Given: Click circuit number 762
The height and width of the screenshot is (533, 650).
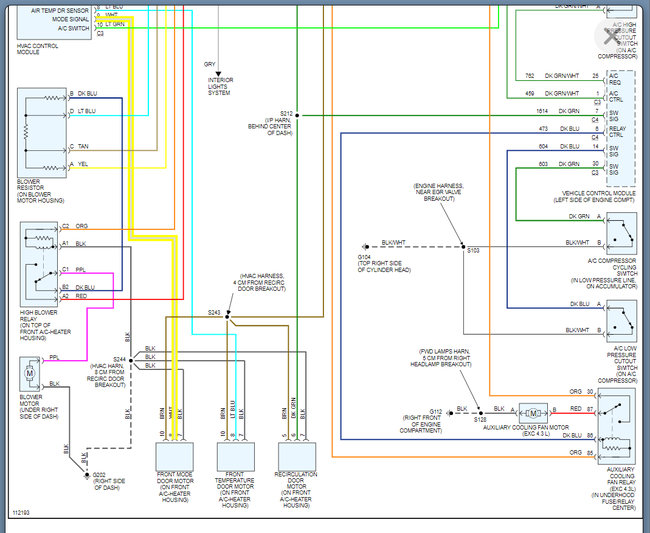Looking at the screenshot, I should [530, 76].
